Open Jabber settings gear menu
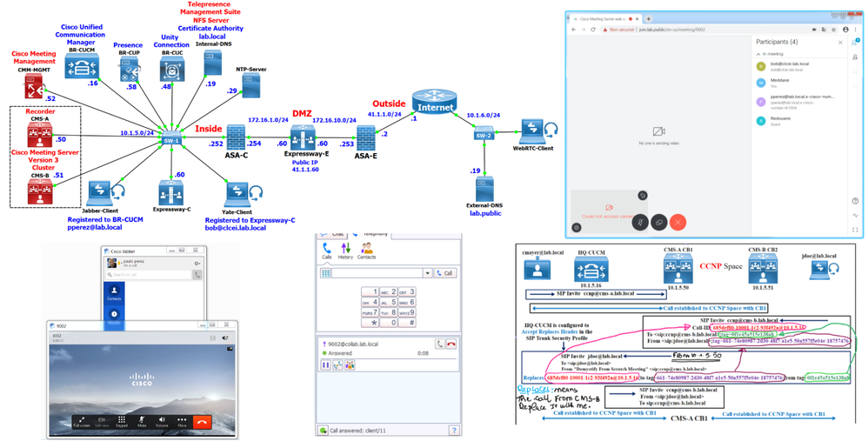 point(197,264)
